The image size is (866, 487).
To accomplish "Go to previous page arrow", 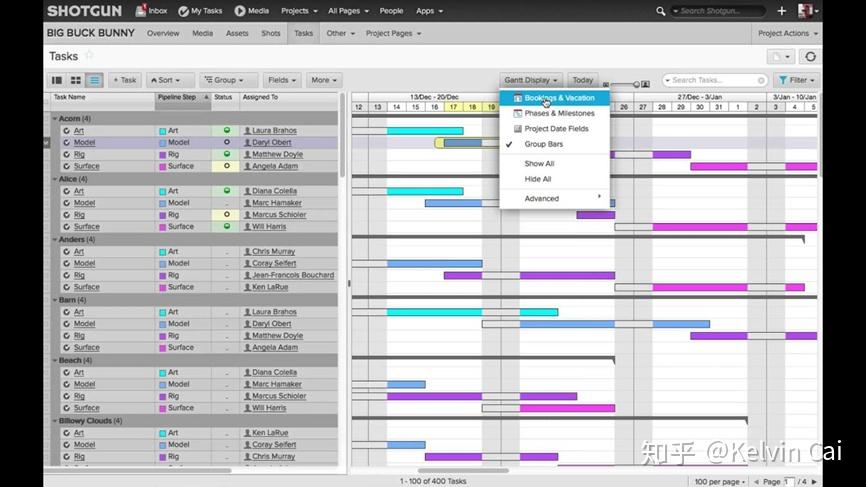I will point(756,481).
